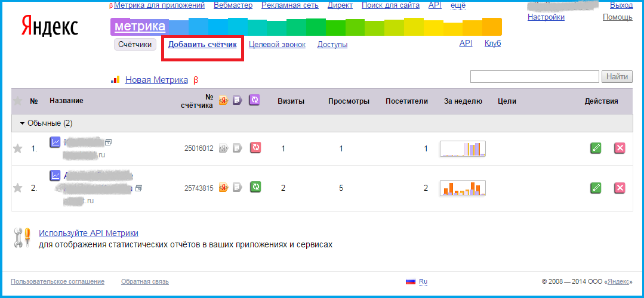
Task: Click the wrench and screwdriver API icon
Action: 22,238
